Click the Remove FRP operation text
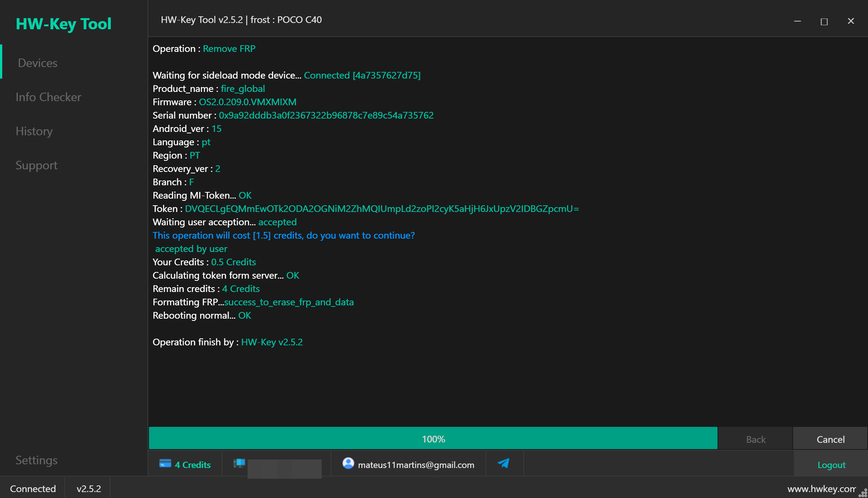This screenshot has height=498, width=868. [229, 49]
